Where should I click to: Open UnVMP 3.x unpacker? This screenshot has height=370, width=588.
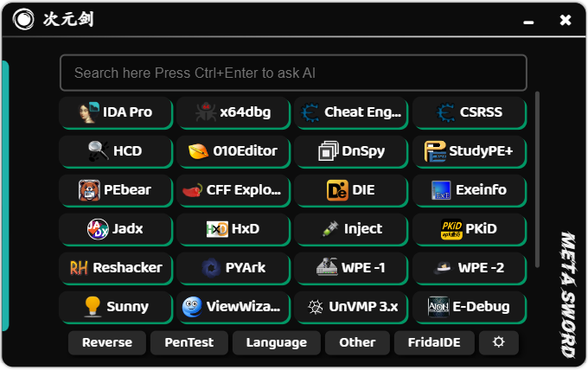tap(351, 308)
